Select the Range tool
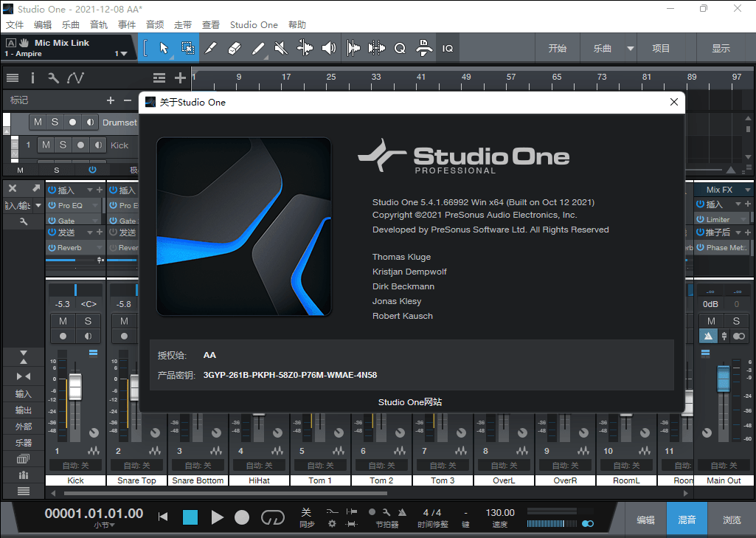 187,48
